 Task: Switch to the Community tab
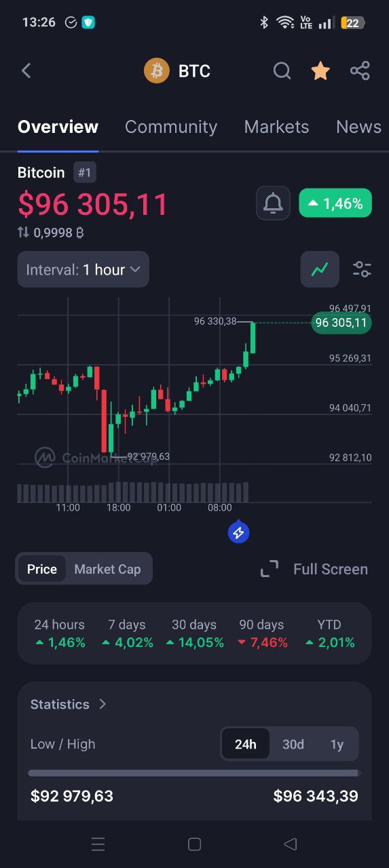(171, 127)
